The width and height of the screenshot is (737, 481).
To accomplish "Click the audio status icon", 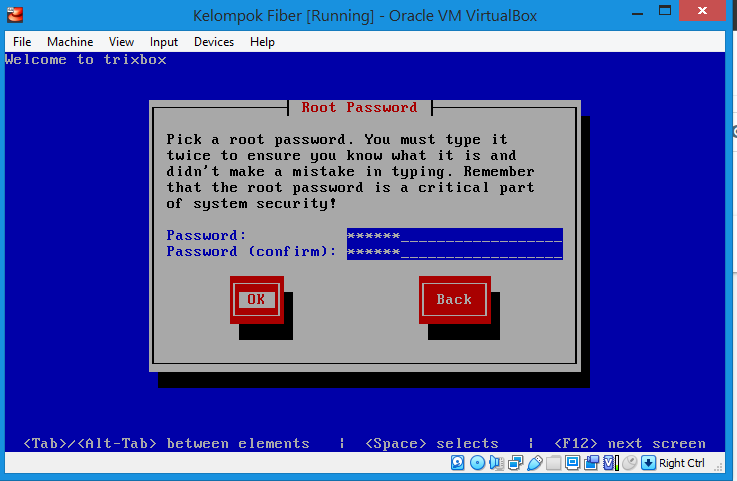I will point(496,463).
